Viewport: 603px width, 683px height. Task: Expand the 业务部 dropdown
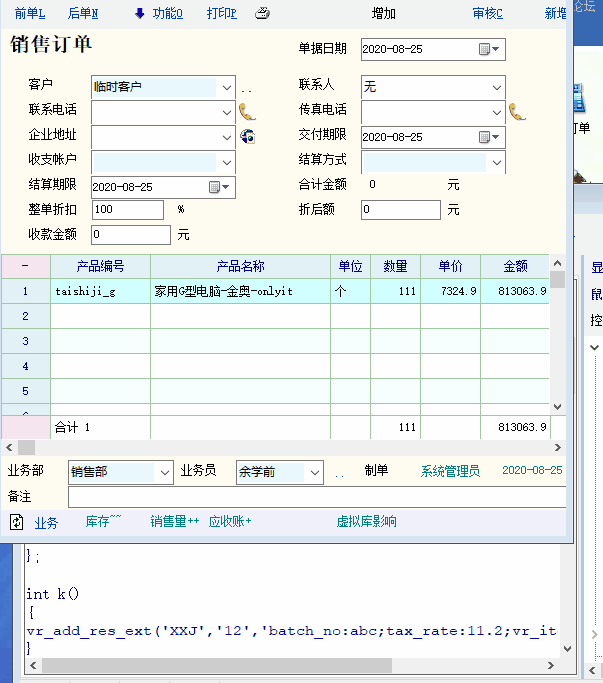click(x=164, y=472)
